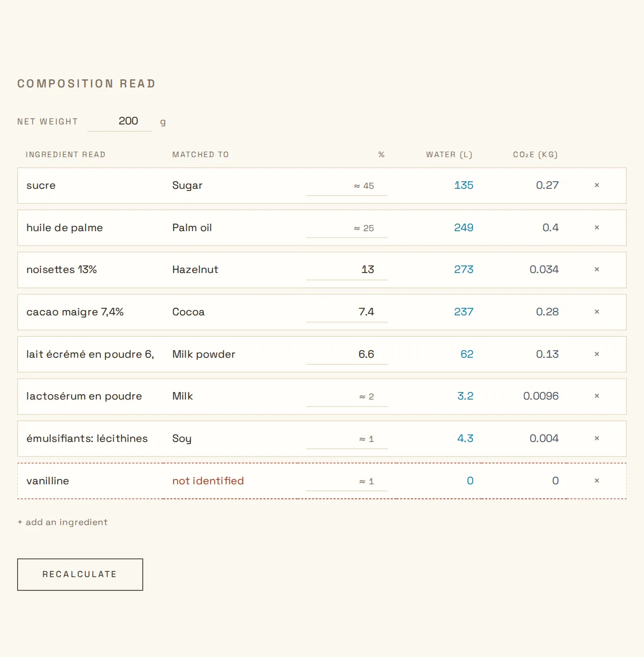
Task: Remove the lactosérum en poudre row
Action: click(597, 396)
